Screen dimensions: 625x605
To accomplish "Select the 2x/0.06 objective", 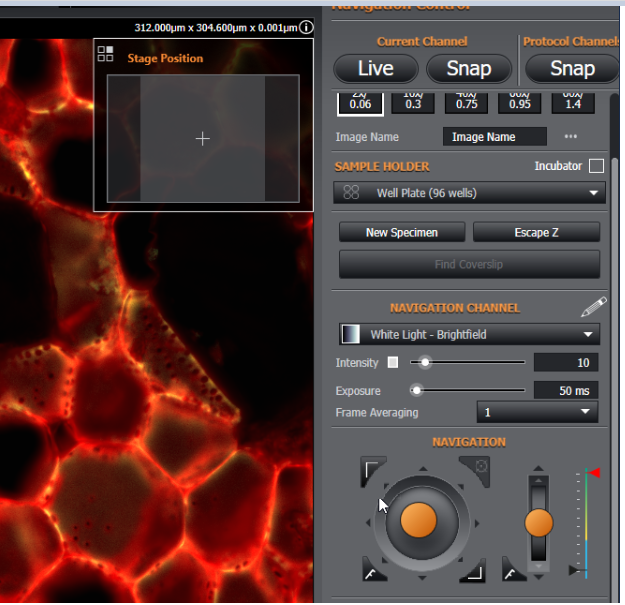I will [x=360, y=99].
